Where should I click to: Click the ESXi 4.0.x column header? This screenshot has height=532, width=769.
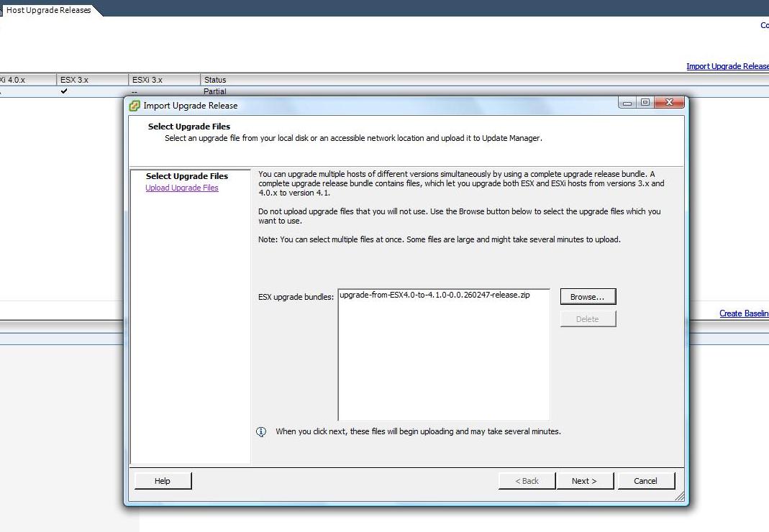(x=27, y=79)
